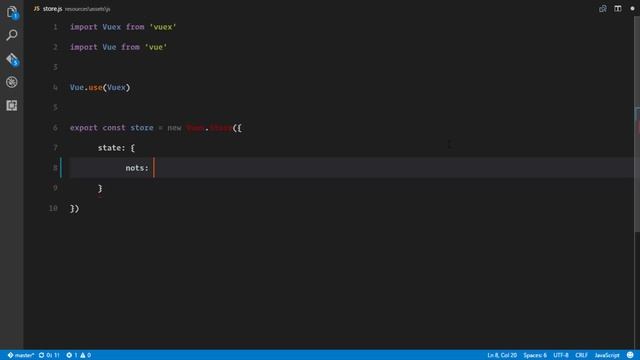Open the errors and warnings count
The width and height of the screenshot is (640, 360).
pos(79,355)
